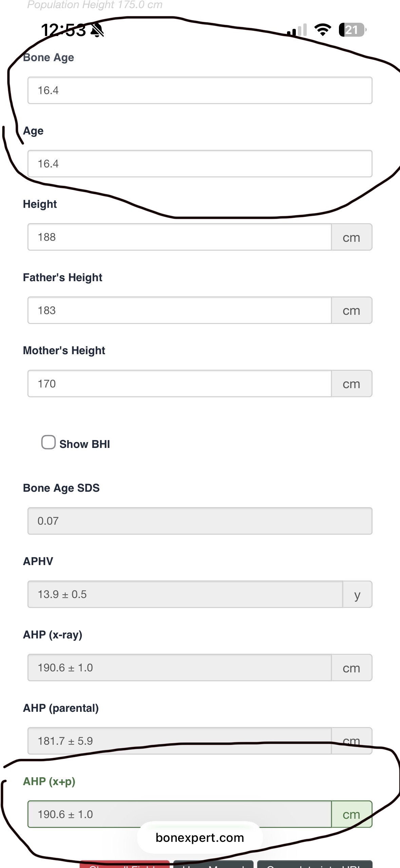Screen dimensions: 400x868
Task: Tap the silent mode bell icon
Action: click(97, 30)
